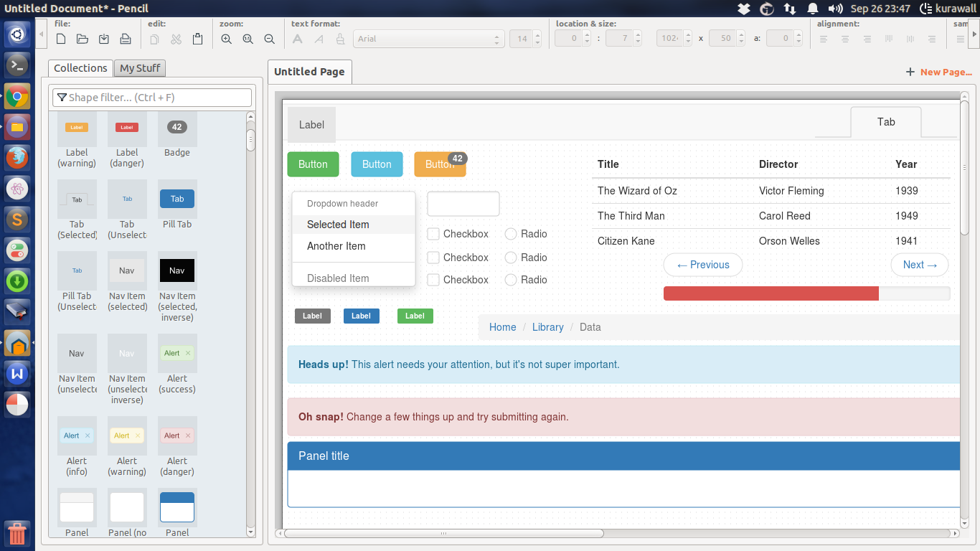Zoom out with the magnifier minus icon

point(269,39)
